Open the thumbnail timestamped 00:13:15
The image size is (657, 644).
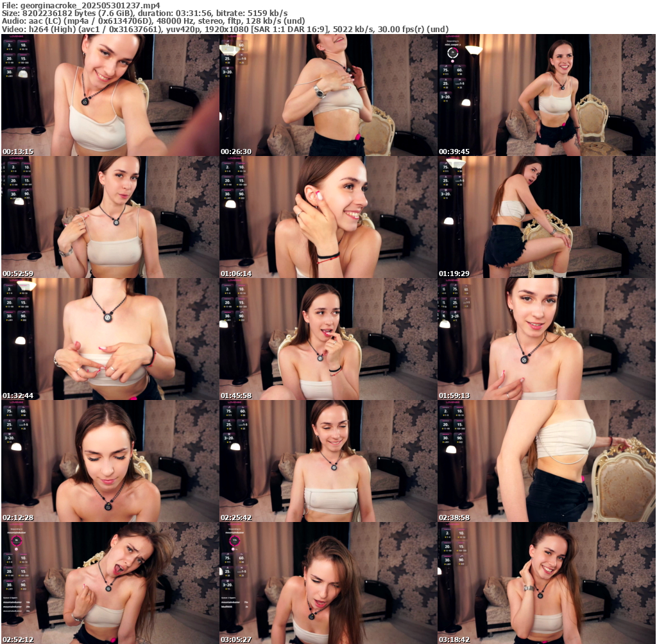click(x=110, y=95)
